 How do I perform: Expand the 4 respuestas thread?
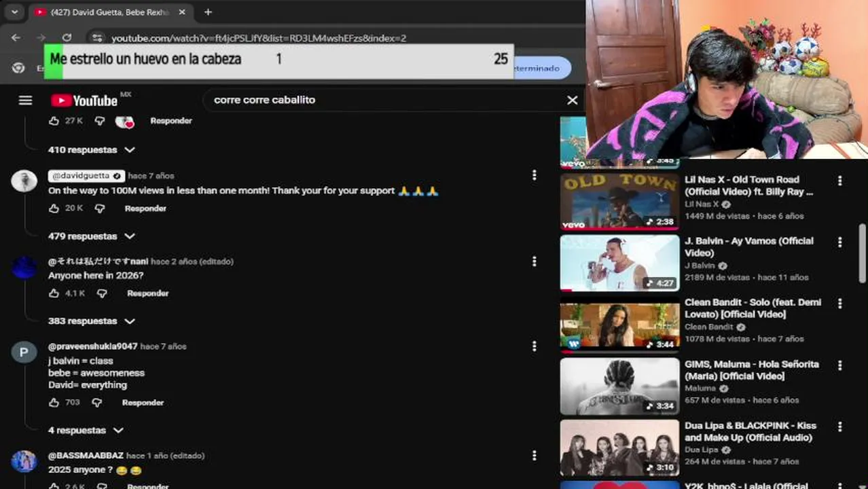click(86, 431)
